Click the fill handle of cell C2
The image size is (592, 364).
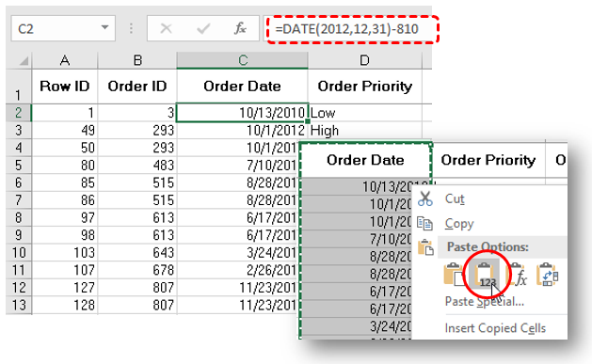tap(308, 121)
